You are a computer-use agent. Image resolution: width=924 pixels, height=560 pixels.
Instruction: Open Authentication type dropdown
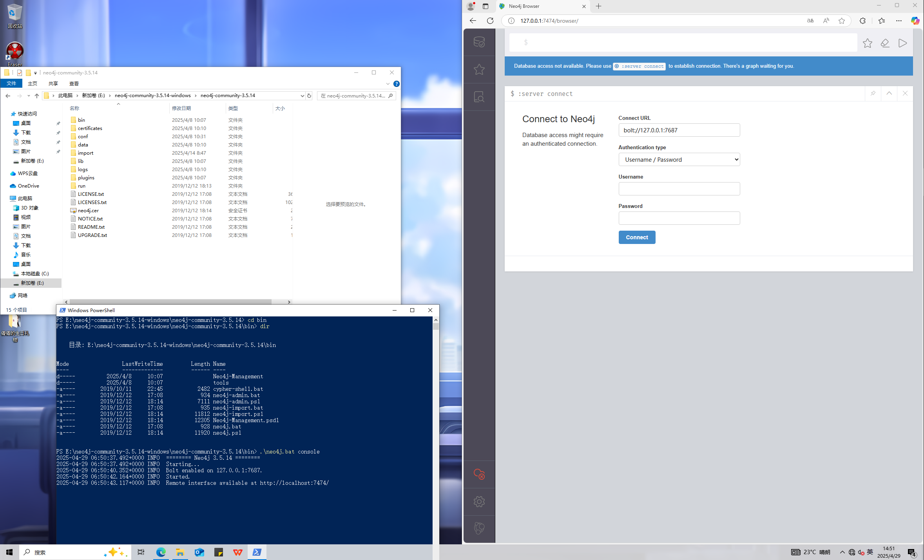click(679, 159)
